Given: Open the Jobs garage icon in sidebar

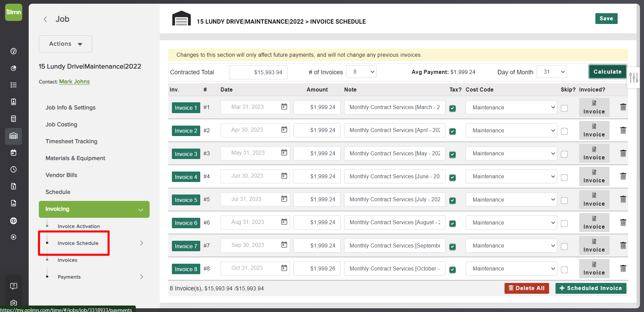Looking at the screenshot, I should pos(14,136).
